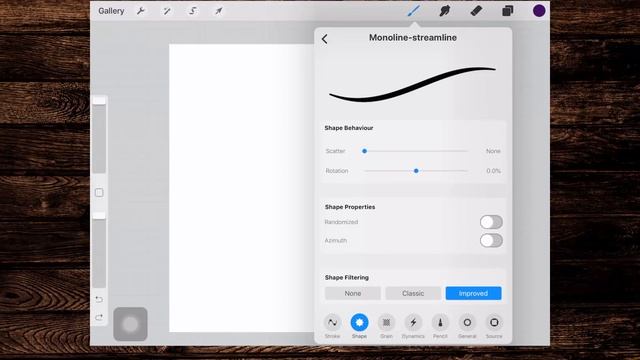Switch to the Source tab

point(494,326)
